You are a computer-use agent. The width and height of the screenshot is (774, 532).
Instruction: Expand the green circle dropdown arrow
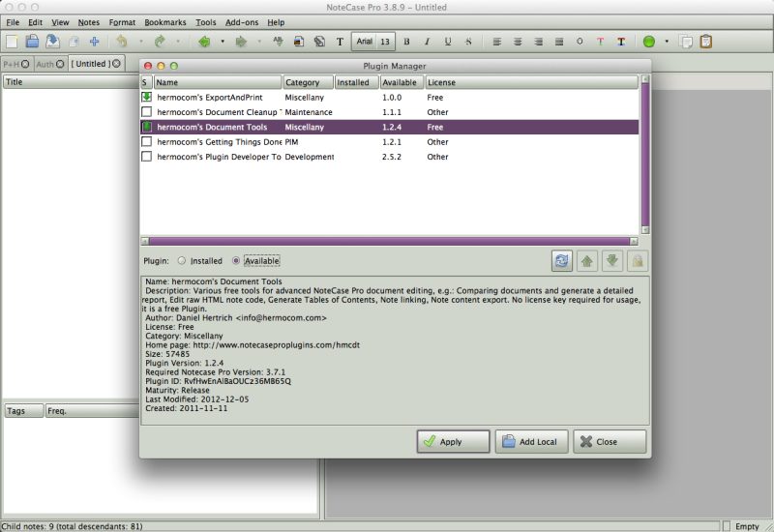pos(667,42)
